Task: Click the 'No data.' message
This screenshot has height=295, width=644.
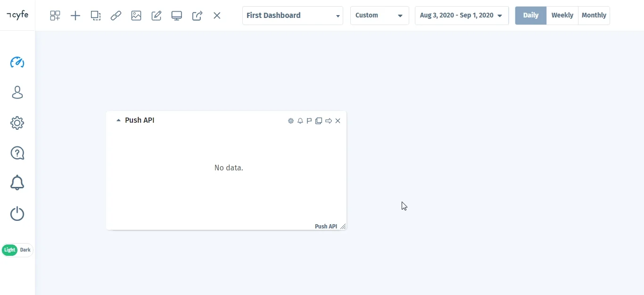Action: point(229,168)
